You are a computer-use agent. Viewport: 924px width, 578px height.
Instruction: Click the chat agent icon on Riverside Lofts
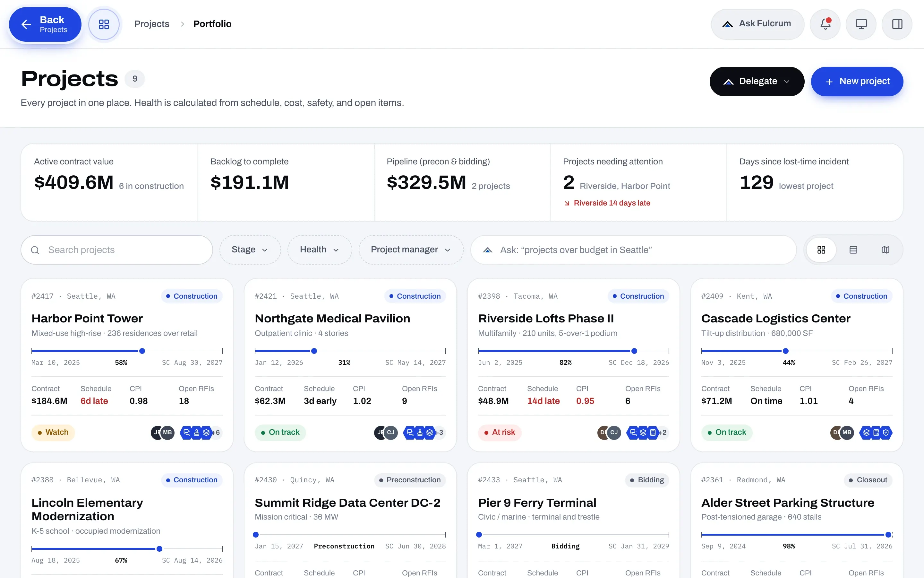[x=633, y=432]
